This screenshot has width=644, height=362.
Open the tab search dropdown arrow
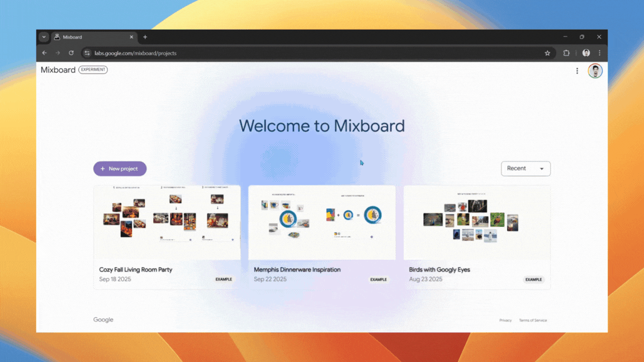[44, 37]
